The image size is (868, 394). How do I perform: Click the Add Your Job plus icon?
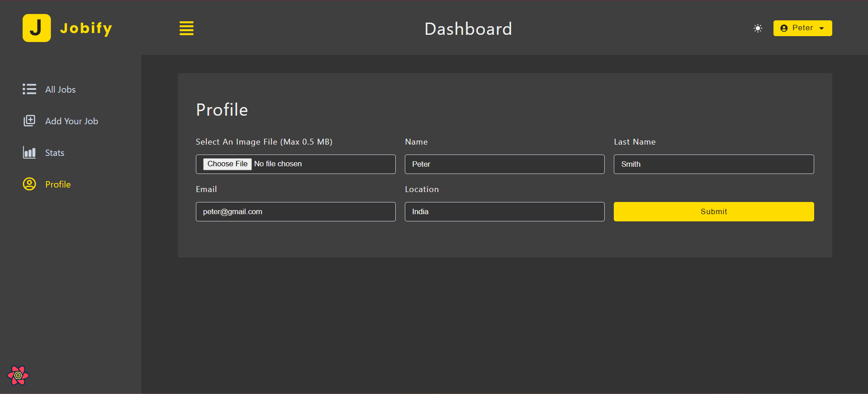click(29, 121)
